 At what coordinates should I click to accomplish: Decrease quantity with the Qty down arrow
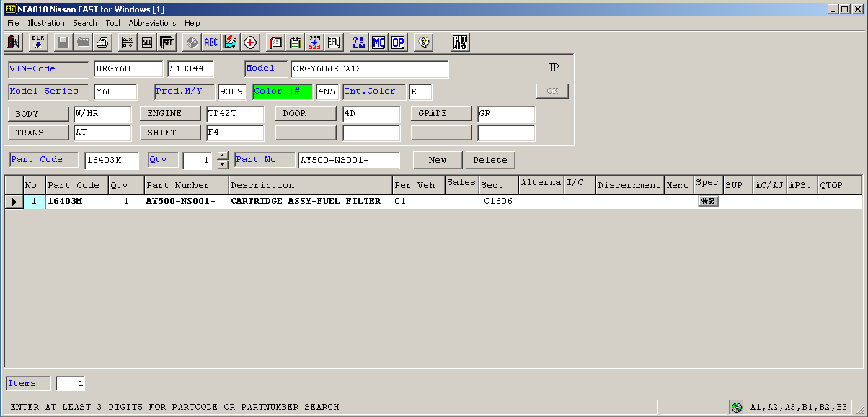click(223, 164)
